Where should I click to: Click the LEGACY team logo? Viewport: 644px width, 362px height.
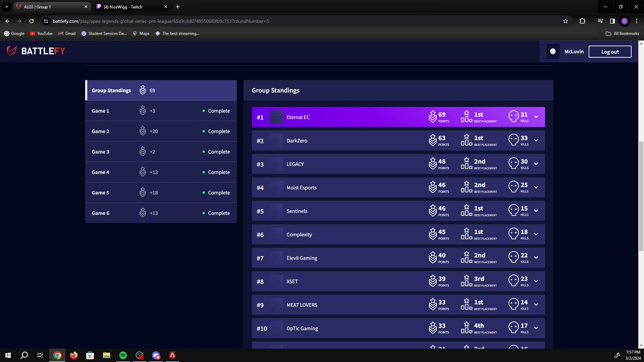(276, 164)
